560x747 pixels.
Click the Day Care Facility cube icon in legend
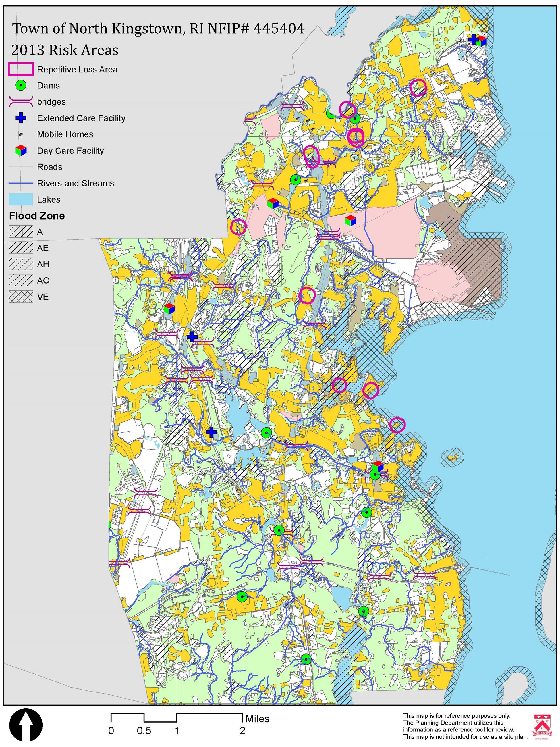21,151
